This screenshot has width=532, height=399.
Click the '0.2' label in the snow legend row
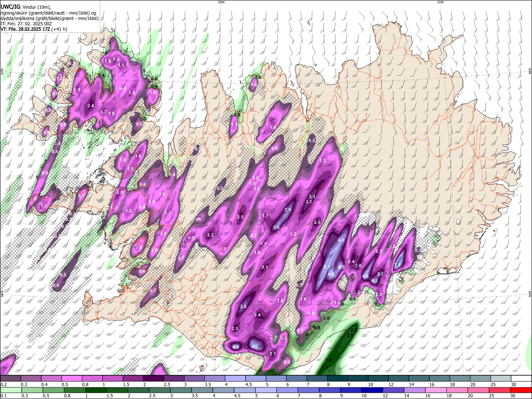tap(3, 384)
